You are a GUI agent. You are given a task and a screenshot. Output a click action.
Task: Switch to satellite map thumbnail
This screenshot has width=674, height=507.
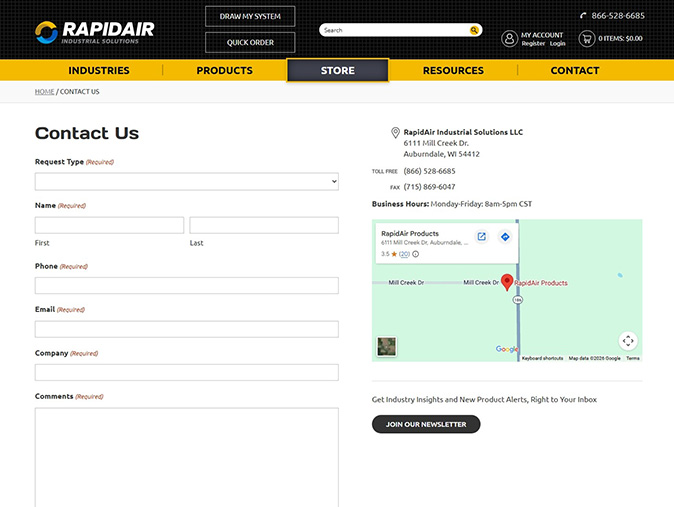(386, 347)
